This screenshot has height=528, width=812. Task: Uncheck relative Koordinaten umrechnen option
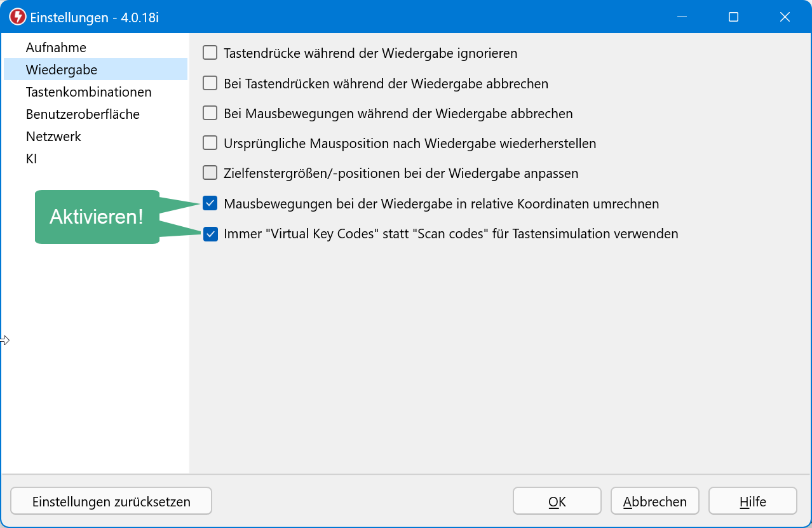tap(210, 203)
